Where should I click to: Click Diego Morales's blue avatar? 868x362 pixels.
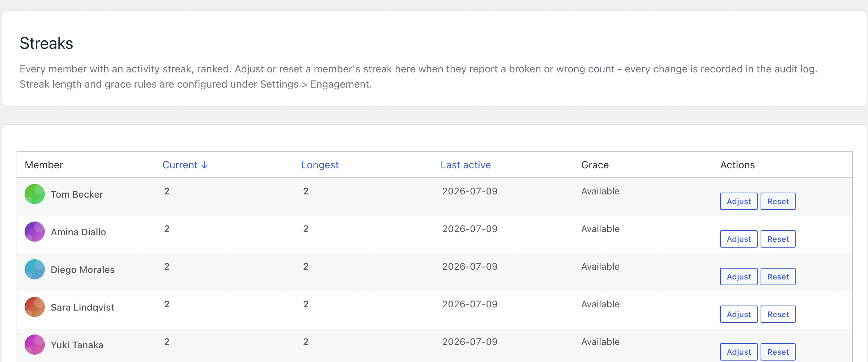click(x=35, y=269)
